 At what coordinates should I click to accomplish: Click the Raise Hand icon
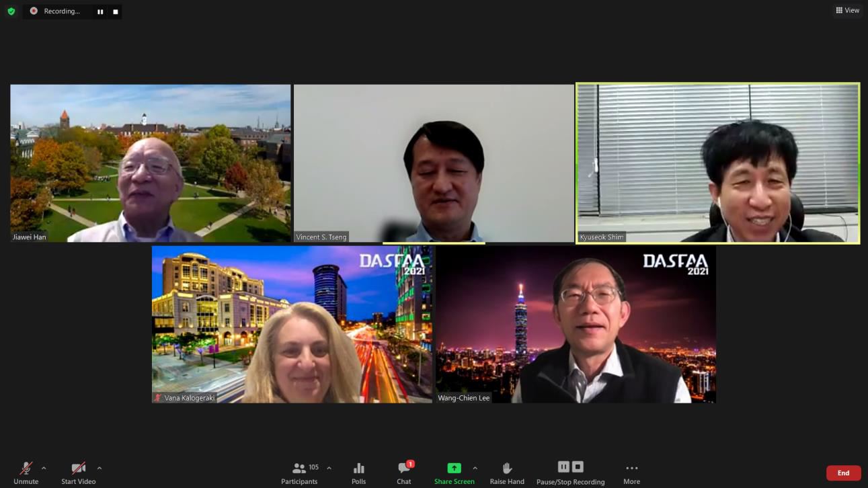(507, 473)
